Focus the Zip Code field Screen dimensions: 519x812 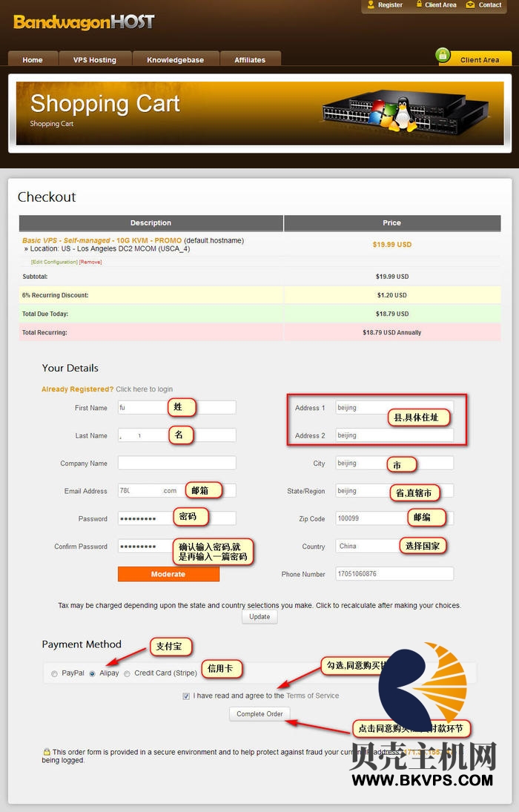394,518
